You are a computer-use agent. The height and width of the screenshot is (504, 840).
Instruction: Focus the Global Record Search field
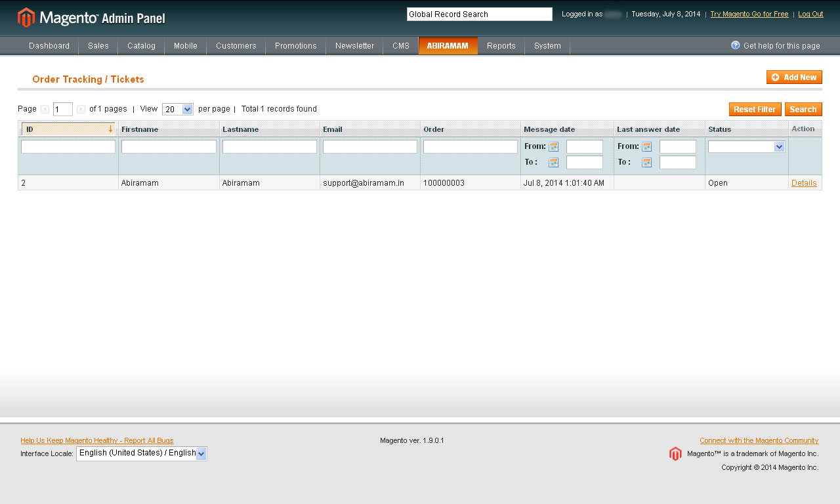480,14
